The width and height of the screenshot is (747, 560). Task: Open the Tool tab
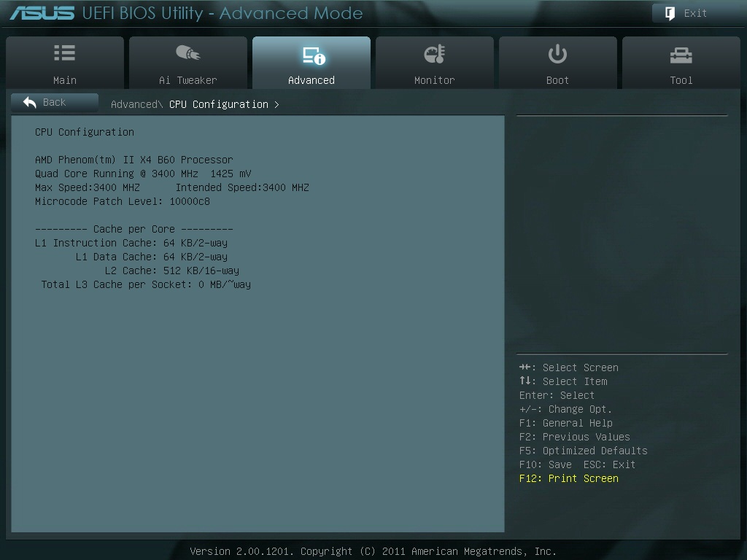pyautogui.click(x=681, y=63)
